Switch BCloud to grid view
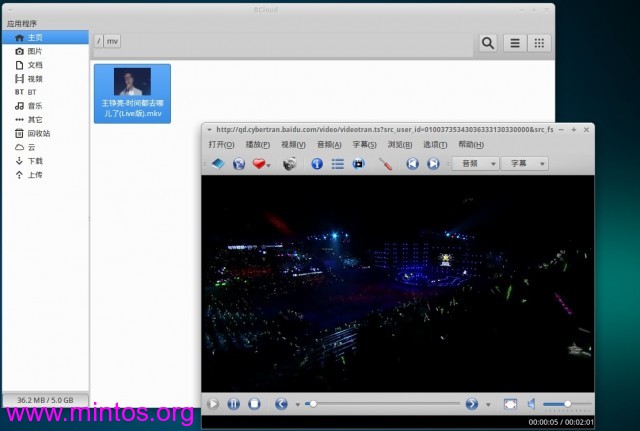Viewport: 640px width, 431px height. tap(539, 43)
